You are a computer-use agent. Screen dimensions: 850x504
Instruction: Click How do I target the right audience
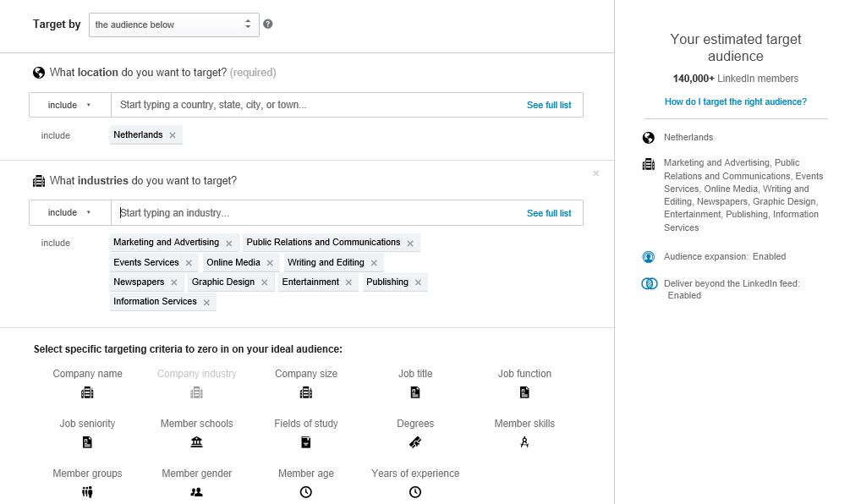(x=735, y=101)
